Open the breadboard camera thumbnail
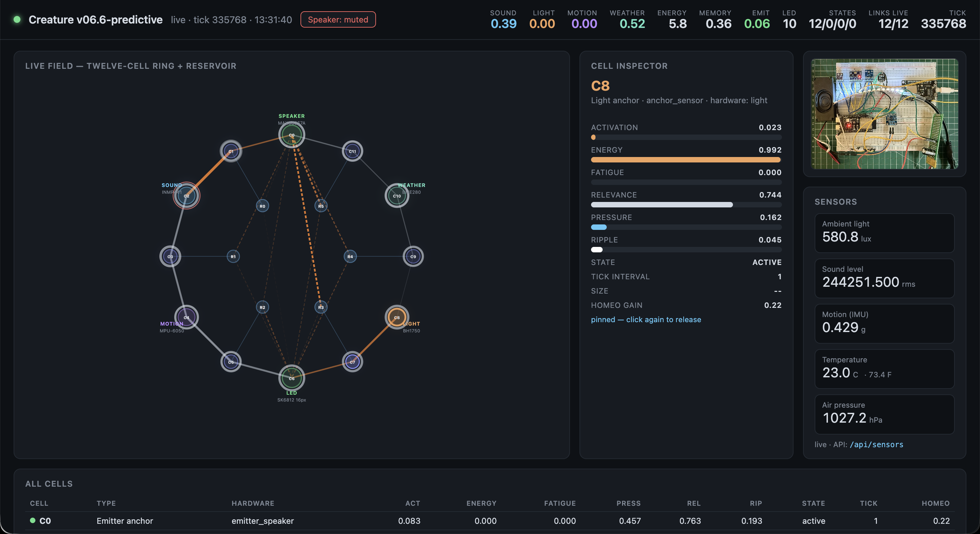Viewport: 980px width, 534px height. (x=884, y=114)
